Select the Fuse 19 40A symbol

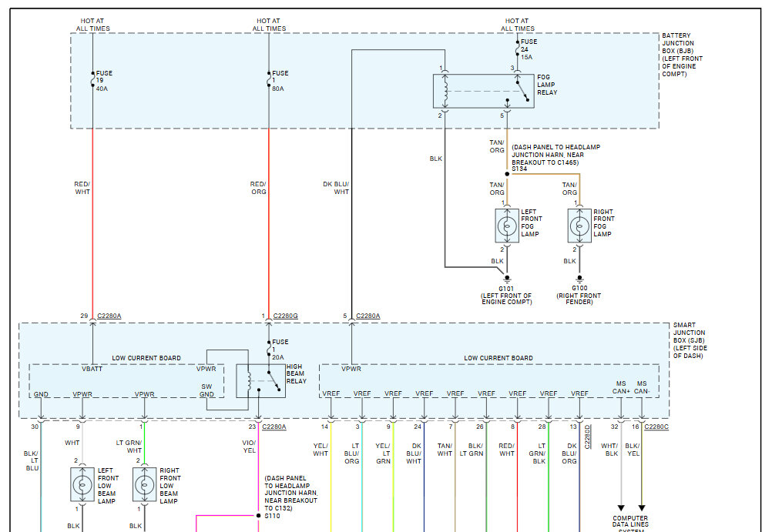(x=92, y=80)
